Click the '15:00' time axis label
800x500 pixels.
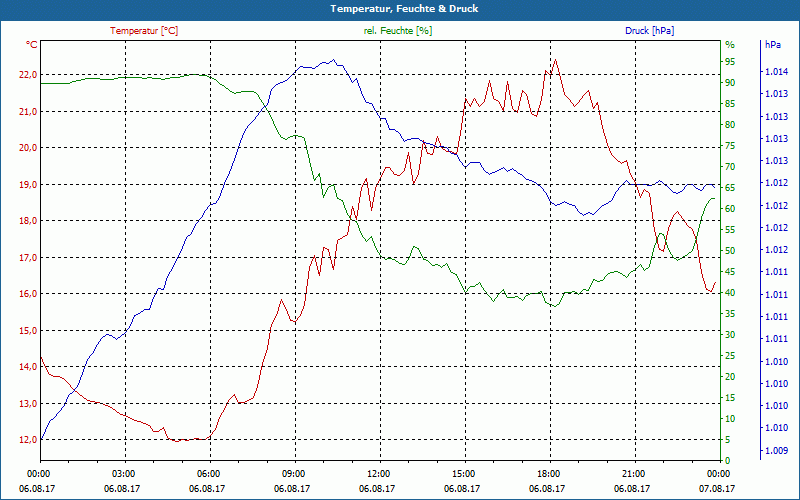(463, 474)
